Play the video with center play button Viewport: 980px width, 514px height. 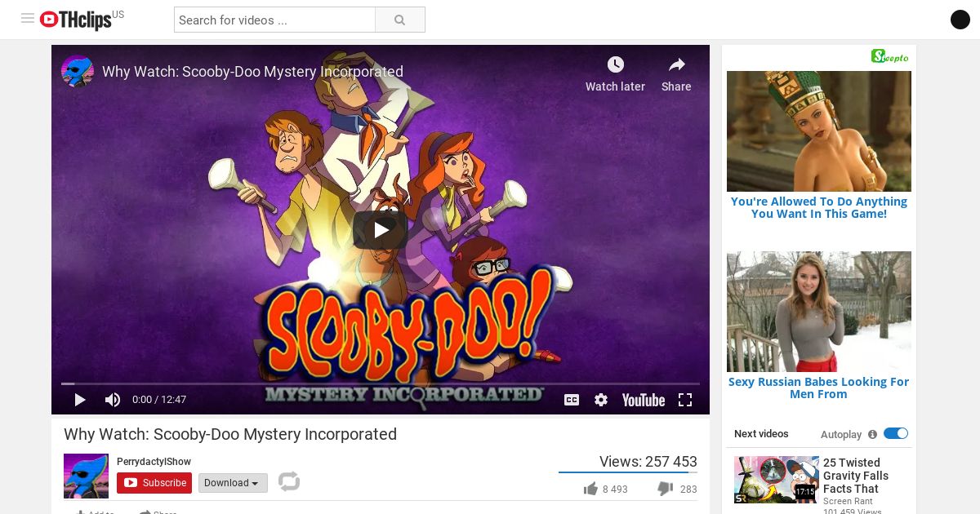point(381,230)
